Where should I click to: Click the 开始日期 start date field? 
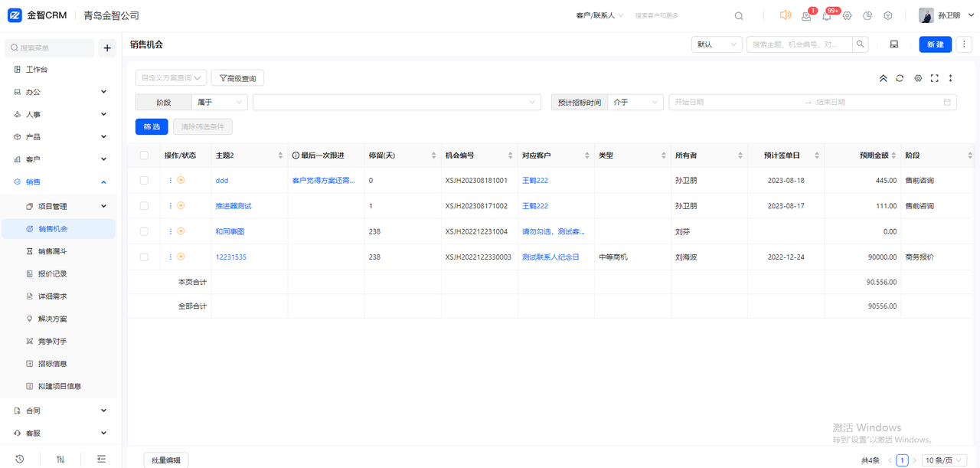pyautogui.click(x=735, y=102)
